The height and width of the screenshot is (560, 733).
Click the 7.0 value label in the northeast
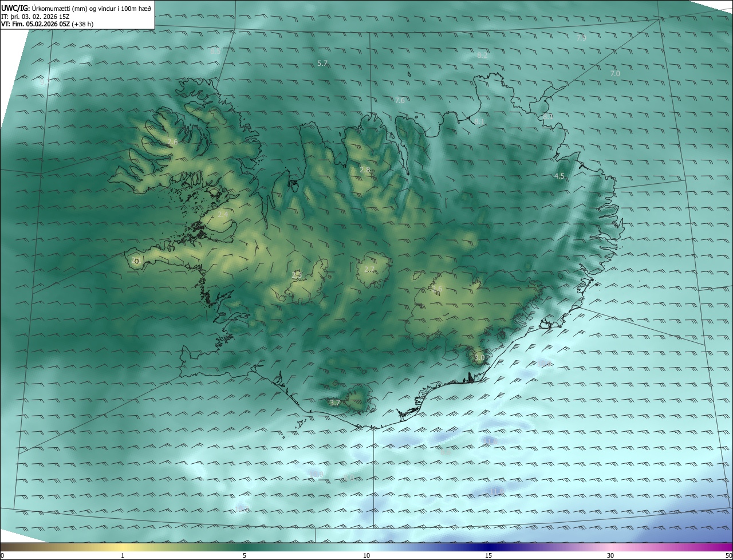click(615, 73)
